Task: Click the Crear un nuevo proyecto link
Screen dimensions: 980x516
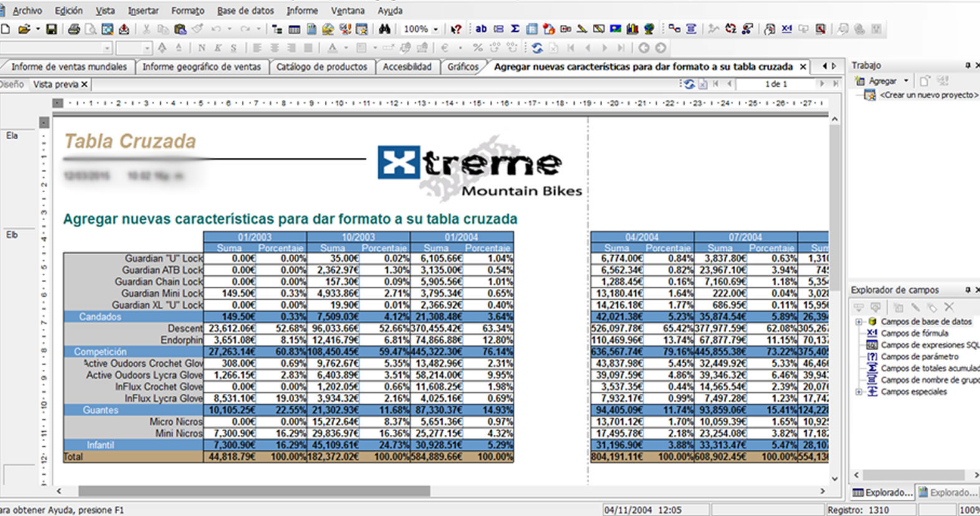Action: (x=928, y=95)
